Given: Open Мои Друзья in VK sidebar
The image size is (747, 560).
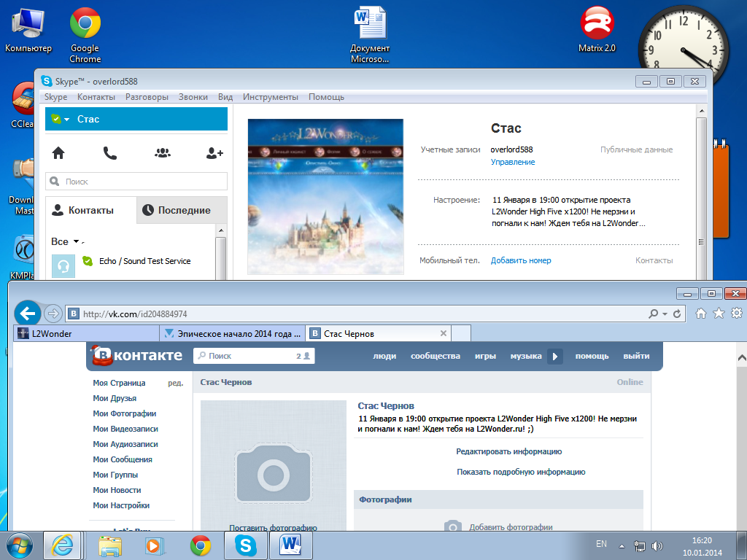Looking at the screenshot, I should 115,398.
